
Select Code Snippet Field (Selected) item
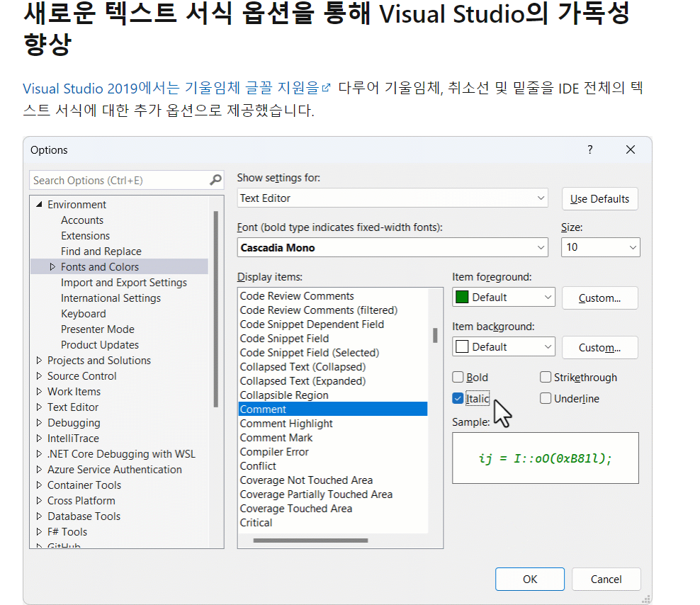(310, 353)
